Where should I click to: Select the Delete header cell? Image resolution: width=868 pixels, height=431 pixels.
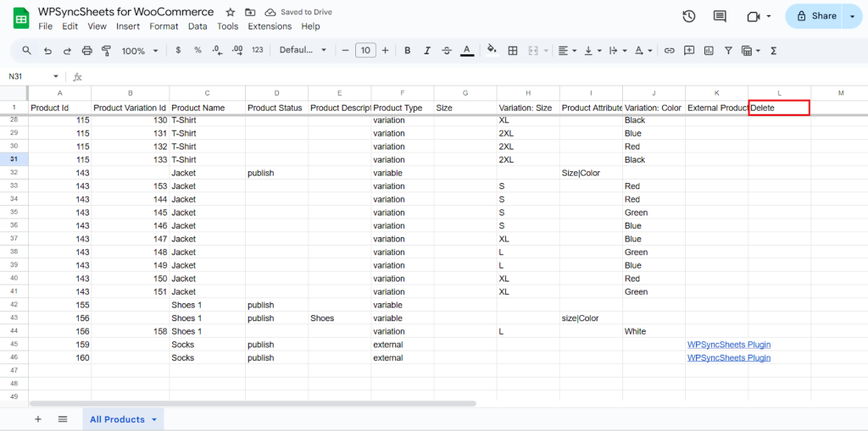pos(780,108)
